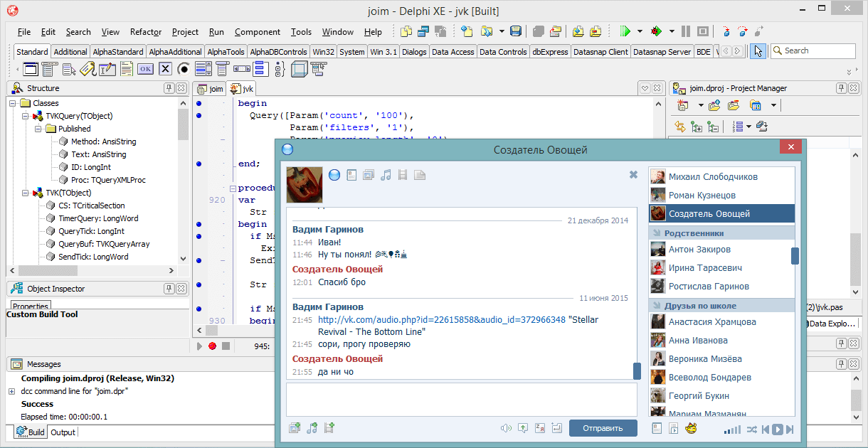Click the Создатель Овощей avatar thumbnail in chat header
Screen dimensions: 868x448
(x=305, y=185)
